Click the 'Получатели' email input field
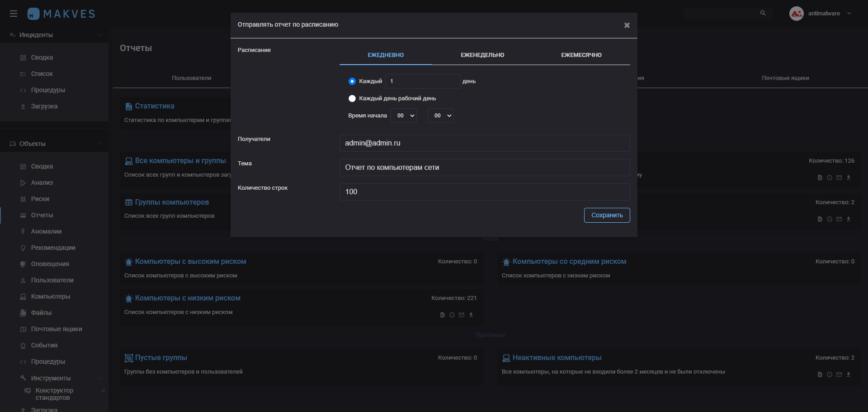This screenshot has width=868, height=412. point(484,143)
